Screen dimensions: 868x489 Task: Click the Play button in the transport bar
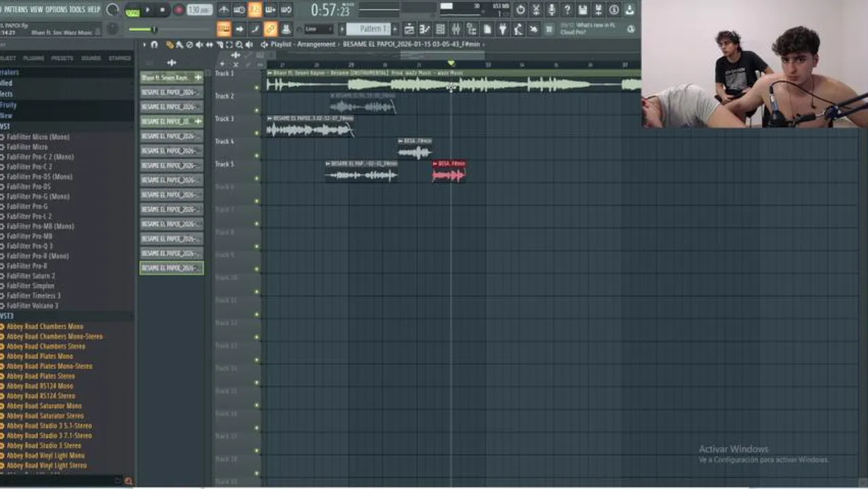pyautogui.click(x=147, y=10)
